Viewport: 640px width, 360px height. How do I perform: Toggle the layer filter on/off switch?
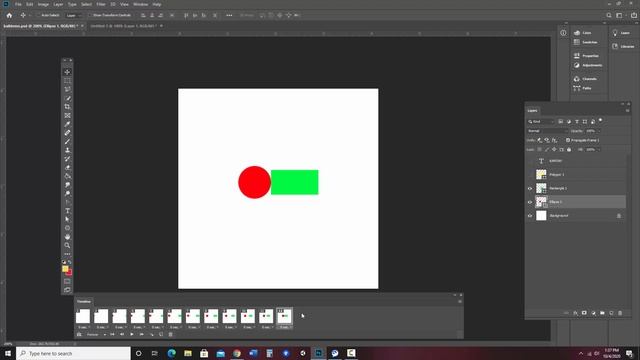(600, 120)
